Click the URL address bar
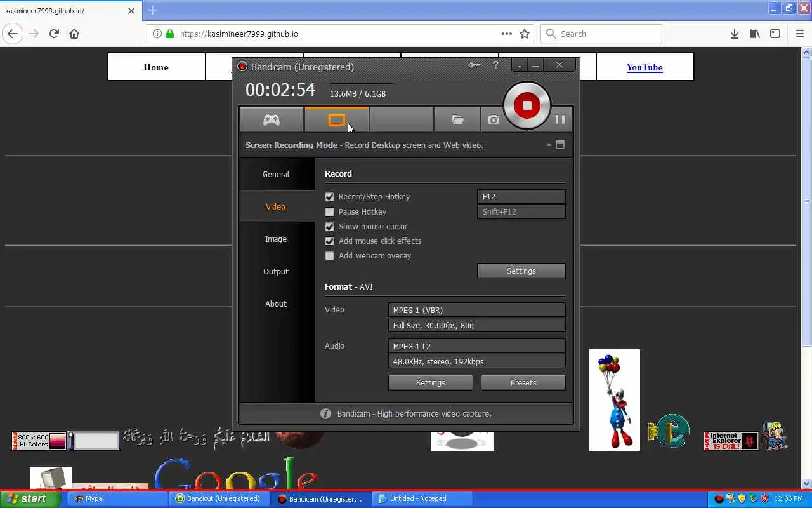812x508 pixels. tap(339, 34)
